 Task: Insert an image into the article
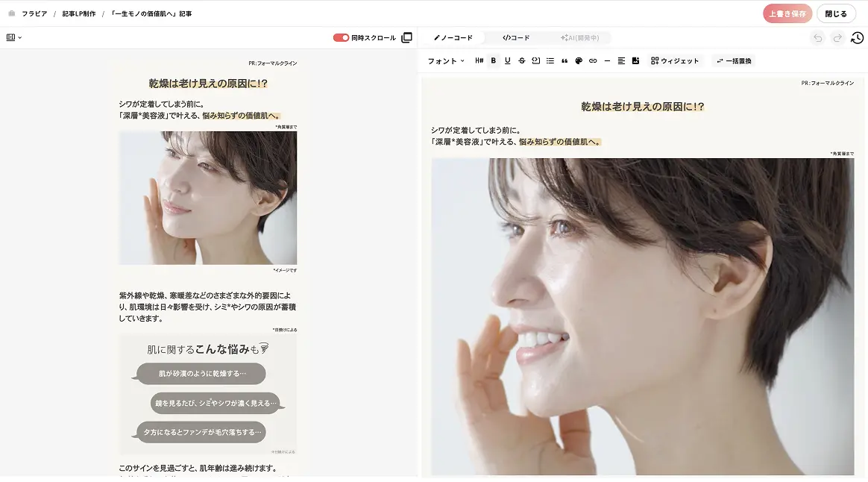(x=635, y=61)
